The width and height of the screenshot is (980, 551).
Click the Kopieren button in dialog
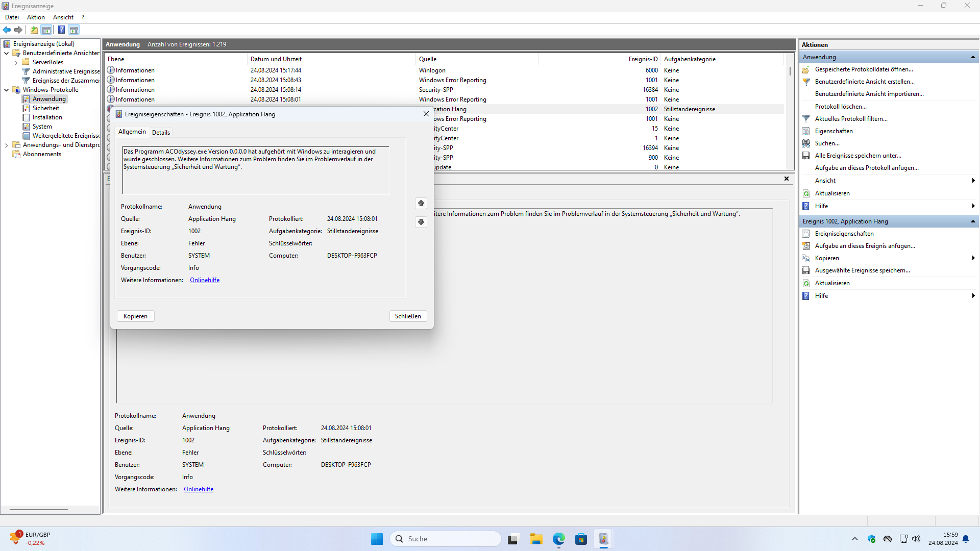[x=135, y=316]
